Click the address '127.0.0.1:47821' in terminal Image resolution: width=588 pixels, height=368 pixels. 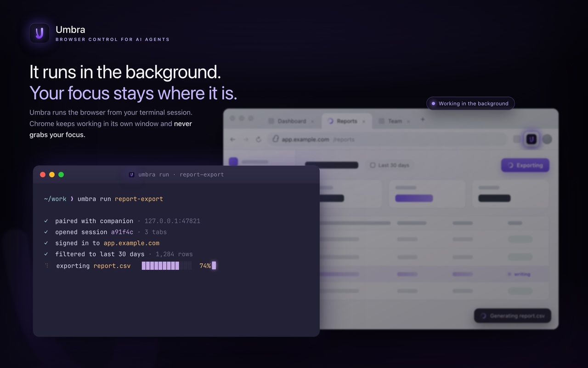coord(172,221)
